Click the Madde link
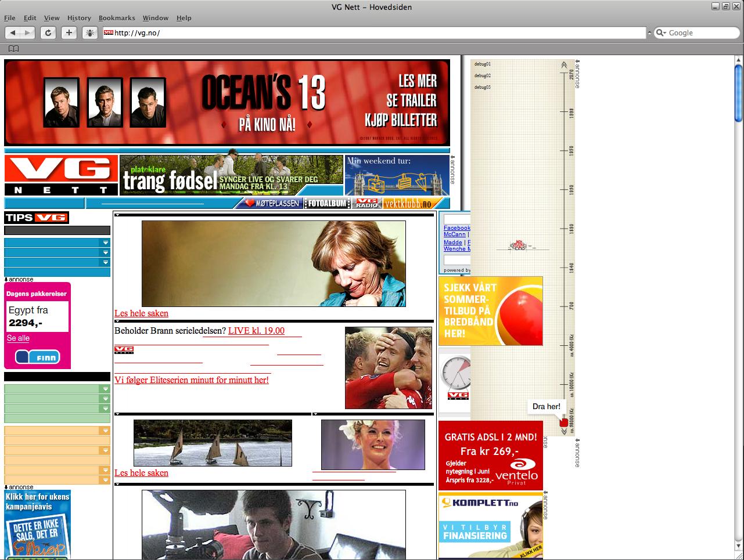The height and width of the screenshot is (560, 744). tap(453, 243)
